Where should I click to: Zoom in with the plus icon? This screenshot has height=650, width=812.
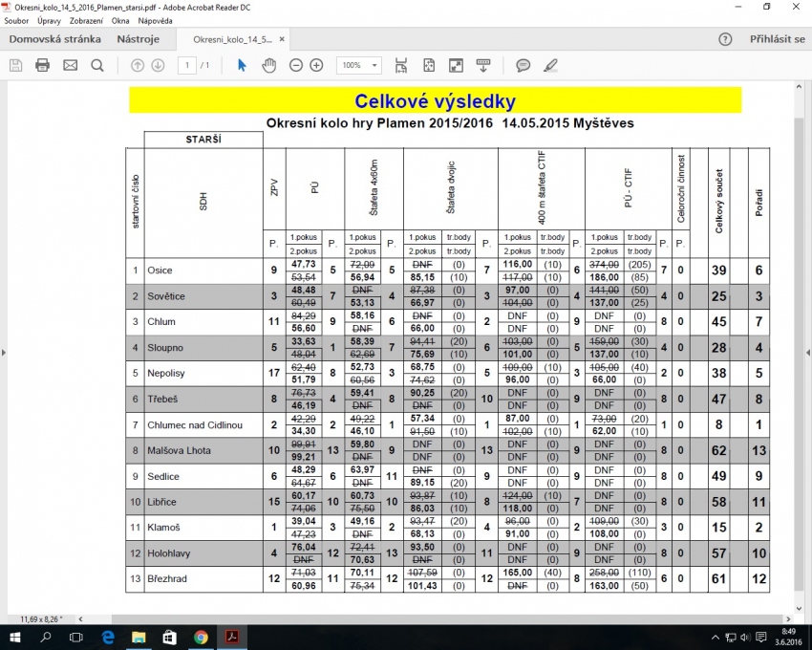(316, 65)
